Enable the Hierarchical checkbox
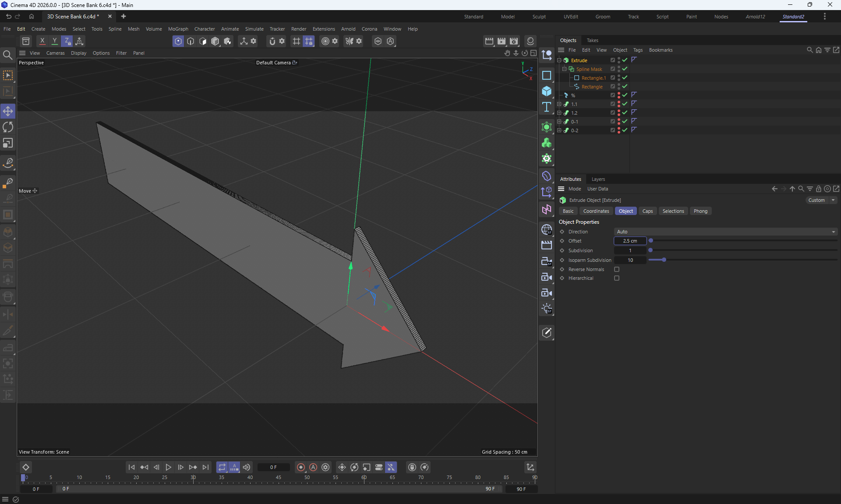Screen dimensions: 841x504 coord(617,278)
